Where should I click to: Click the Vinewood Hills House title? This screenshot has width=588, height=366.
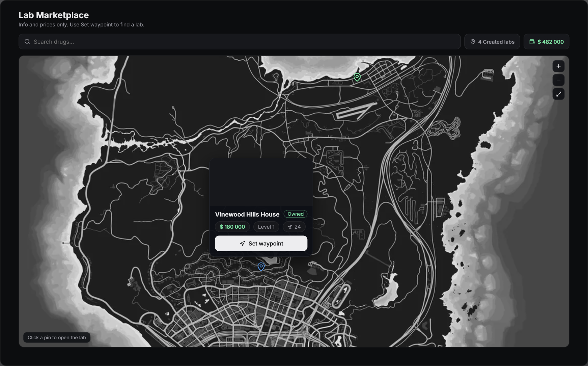pos(247,214)
